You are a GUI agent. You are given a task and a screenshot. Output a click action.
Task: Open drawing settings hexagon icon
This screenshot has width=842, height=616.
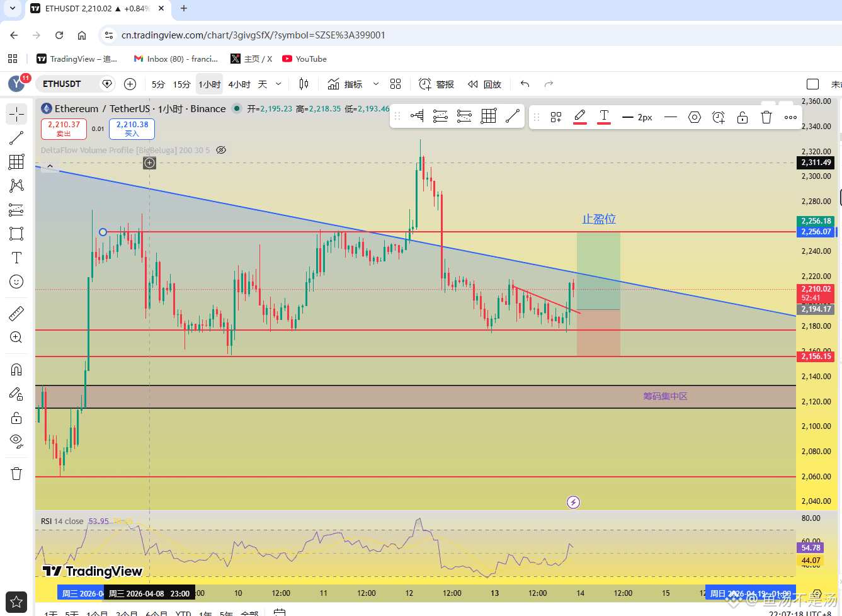[695, 117]
